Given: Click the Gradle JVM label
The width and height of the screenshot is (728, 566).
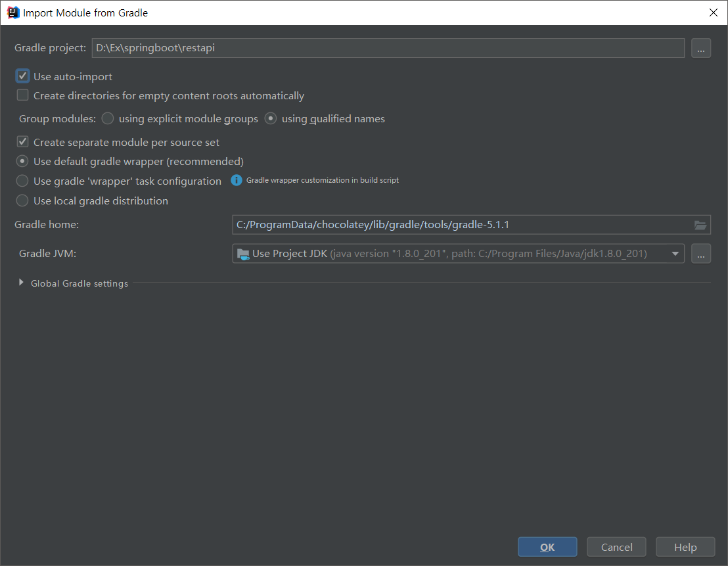Looking at the screenshot, I should coord(47,254).
